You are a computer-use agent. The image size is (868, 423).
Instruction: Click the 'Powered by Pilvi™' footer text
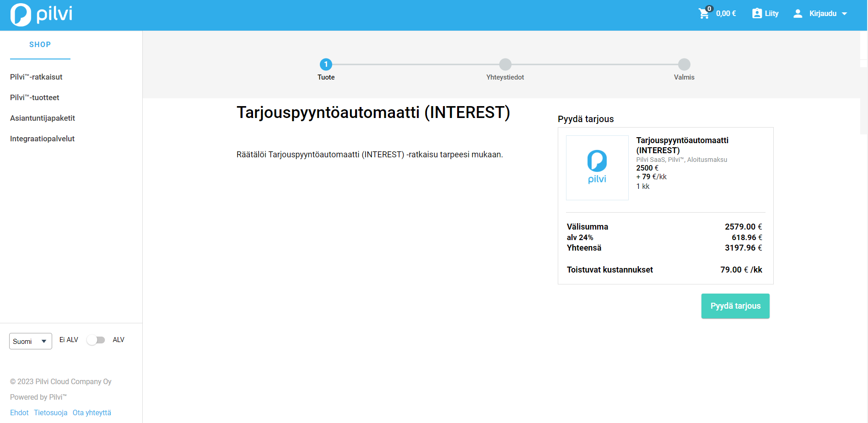38,397
